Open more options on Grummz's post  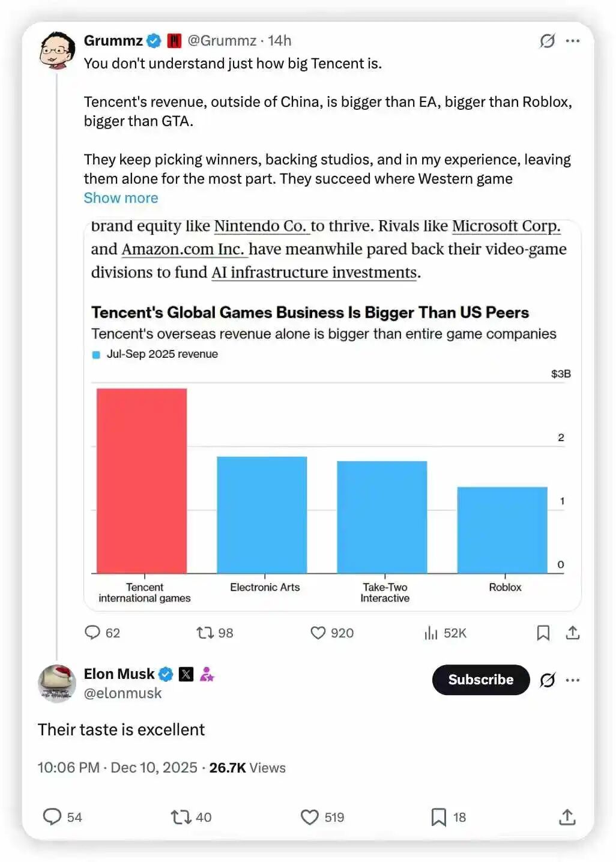(573, 41)
